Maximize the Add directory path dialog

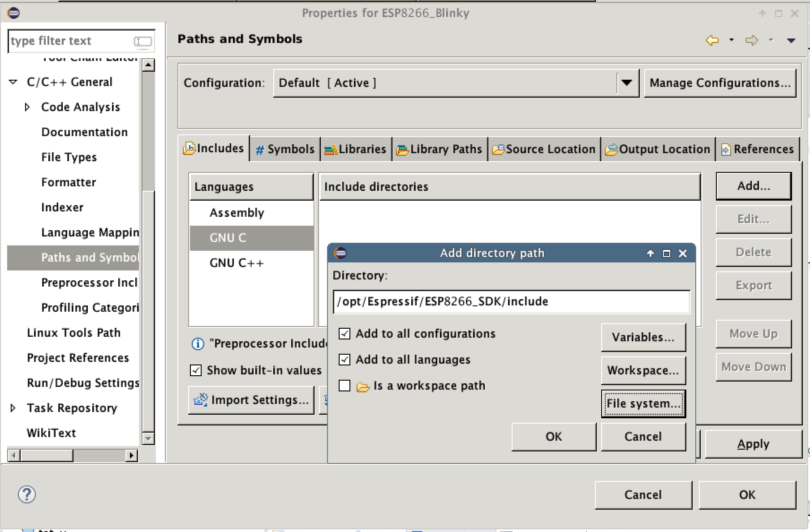click(x=667, y=253)
